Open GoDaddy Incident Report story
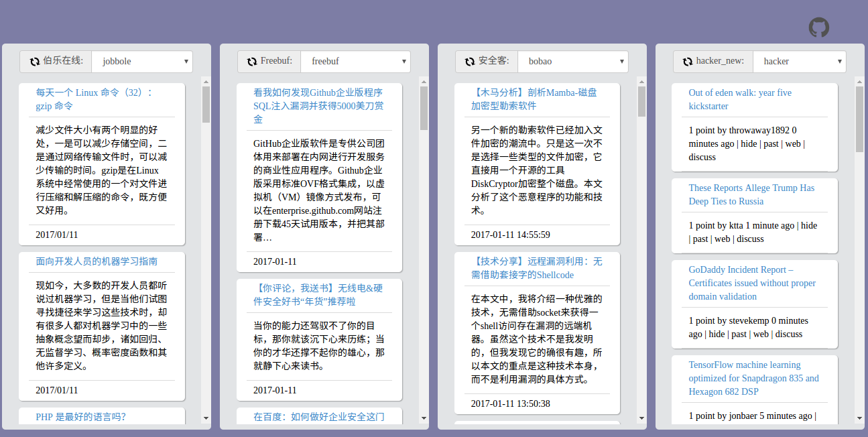 click(752, 283)
